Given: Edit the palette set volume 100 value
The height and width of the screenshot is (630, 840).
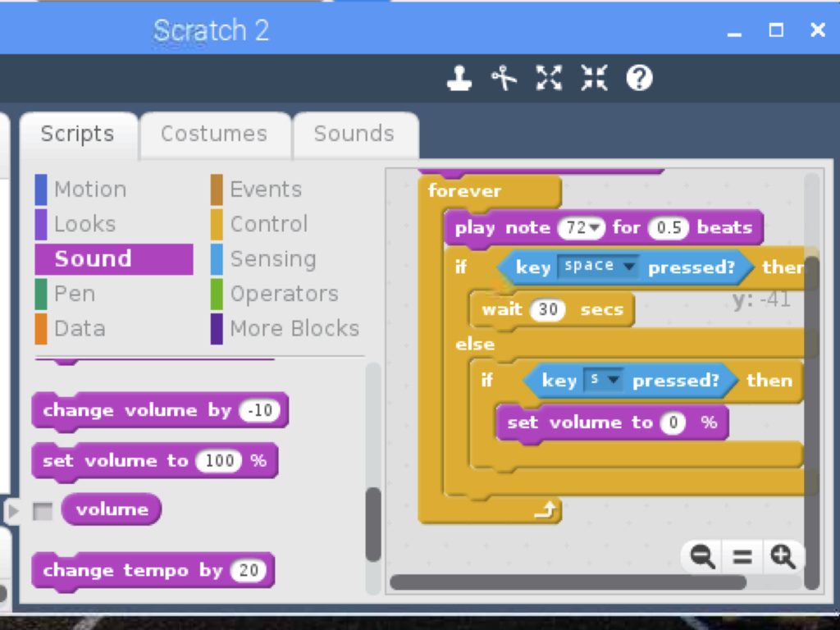Looking at the screenshot, I should (x=218, y=461).
